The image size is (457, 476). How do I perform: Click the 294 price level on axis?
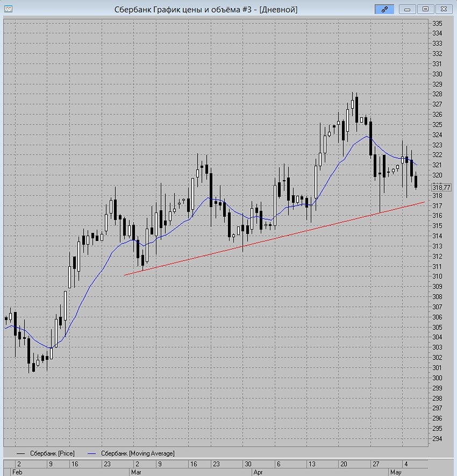coord(437,439)
